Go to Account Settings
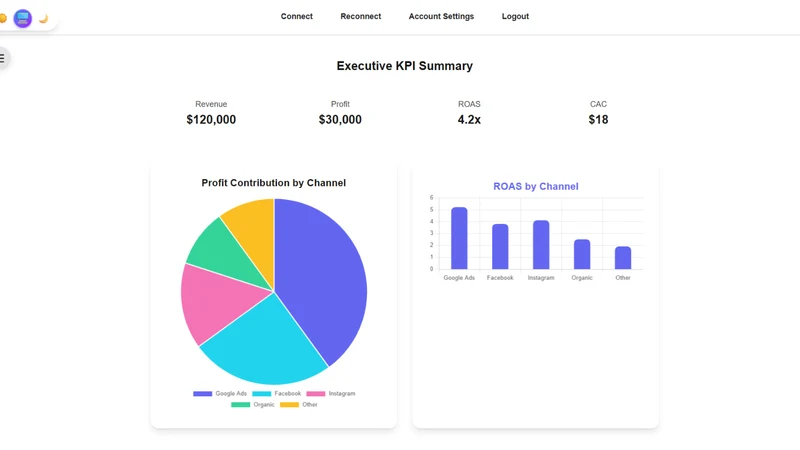800x450 pixels. [x=441, y=16]
